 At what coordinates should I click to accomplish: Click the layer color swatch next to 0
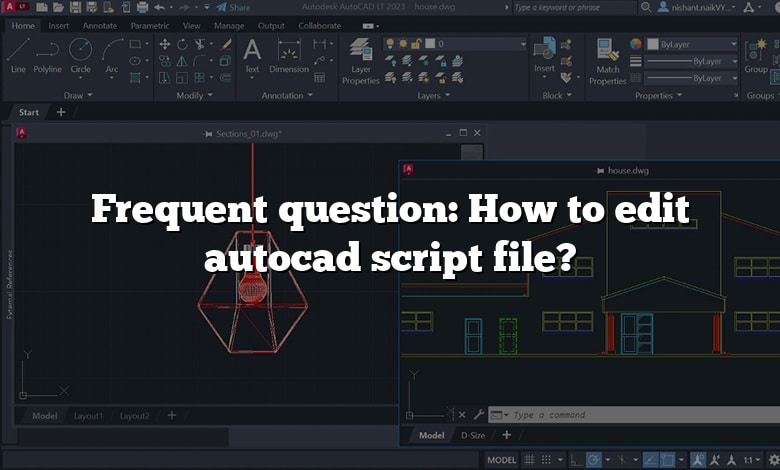430,44
